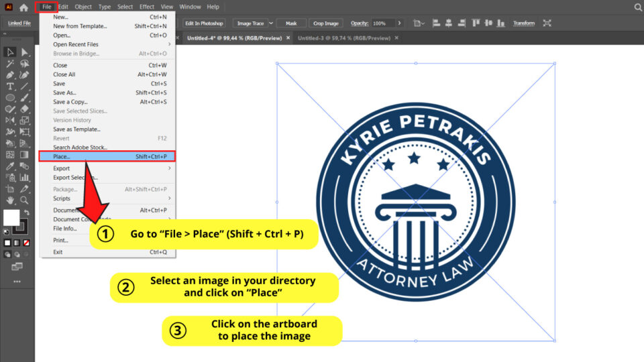Open the search magnifier at top right
644x362 pixels.
(x=638, y=7)
